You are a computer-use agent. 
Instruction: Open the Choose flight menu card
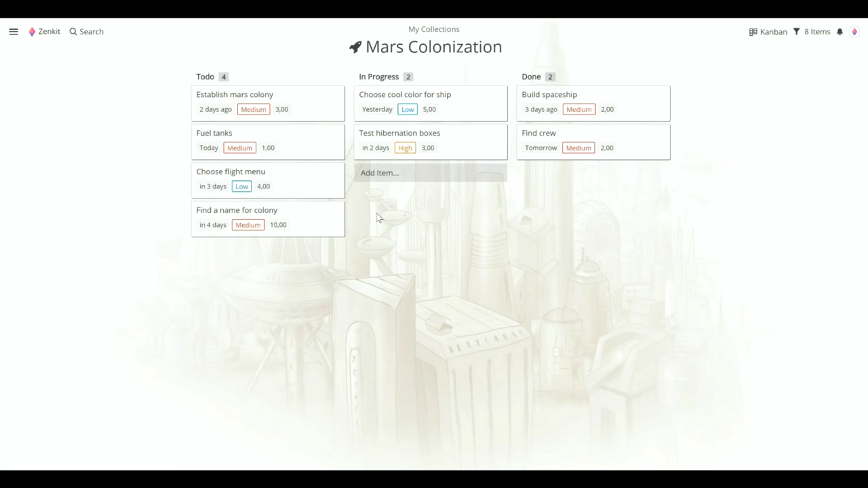[x=268, y=180]
